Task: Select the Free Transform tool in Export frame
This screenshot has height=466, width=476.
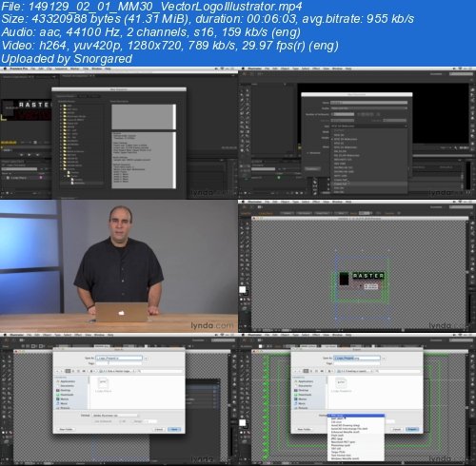Action: pyautogui.click(x=247, y=390)
